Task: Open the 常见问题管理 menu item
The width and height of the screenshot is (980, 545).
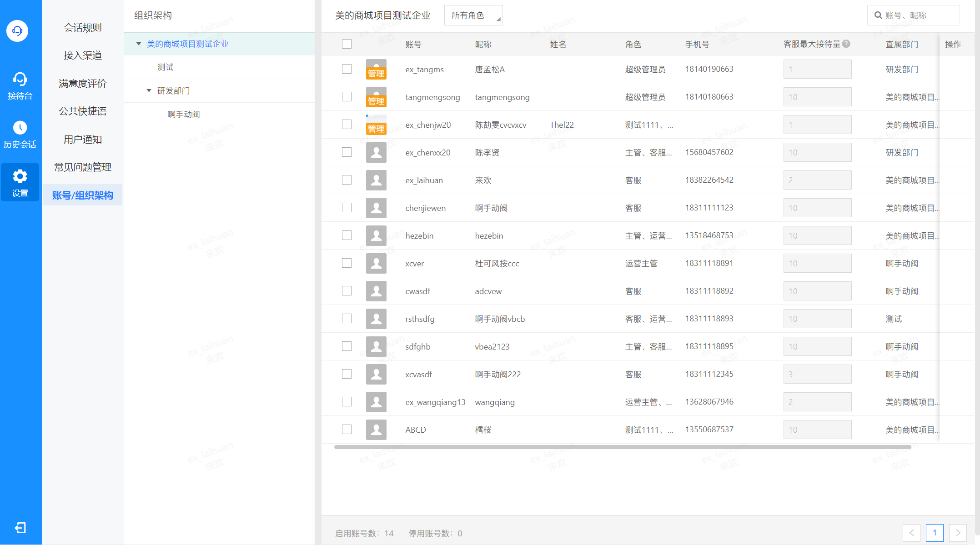Action: pos(83,167)
